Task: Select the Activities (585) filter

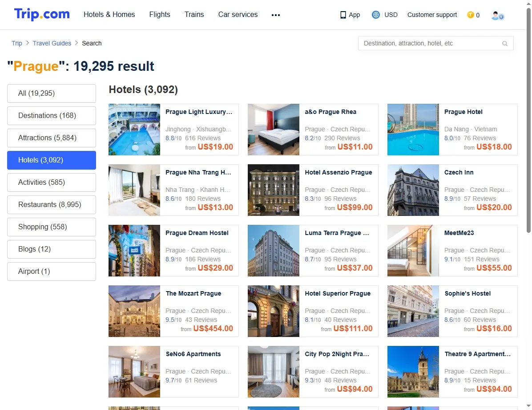Action: [x=52, y=183]
